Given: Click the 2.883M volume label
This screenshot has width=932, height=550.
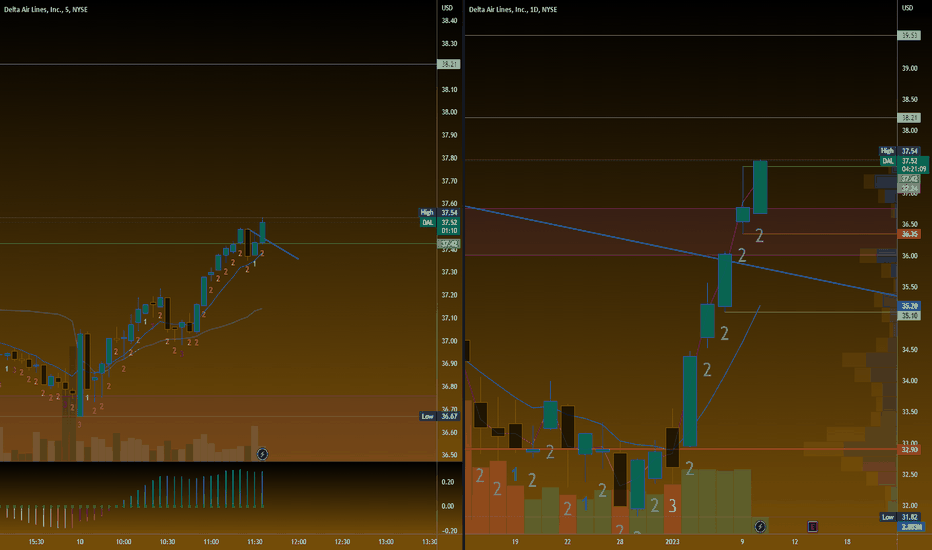Looking at the screenshot, I should click(910, 527).
